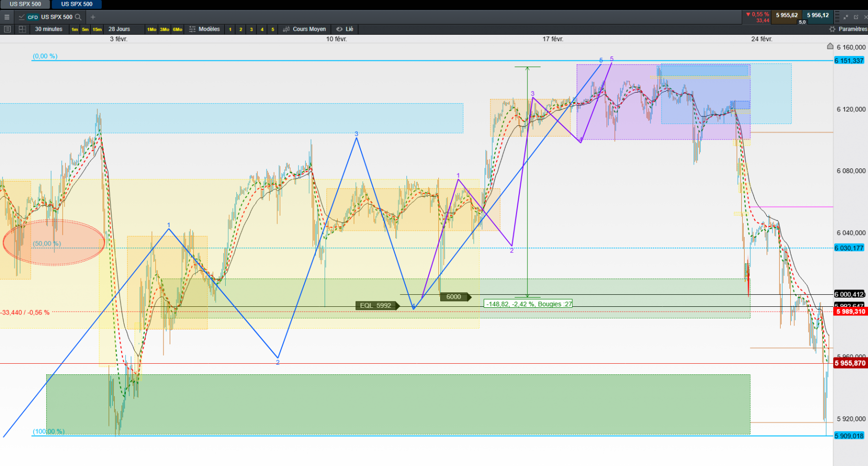Image resolution: width=868 pixels, height=466 pixels.
Task: Click the 3 févr. date label
Action: 119,39
